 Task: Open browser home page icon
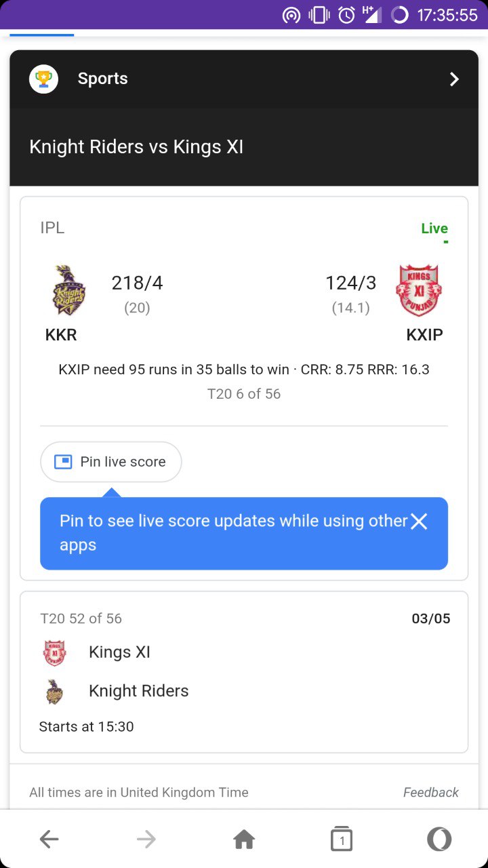(x=244, y=840)
